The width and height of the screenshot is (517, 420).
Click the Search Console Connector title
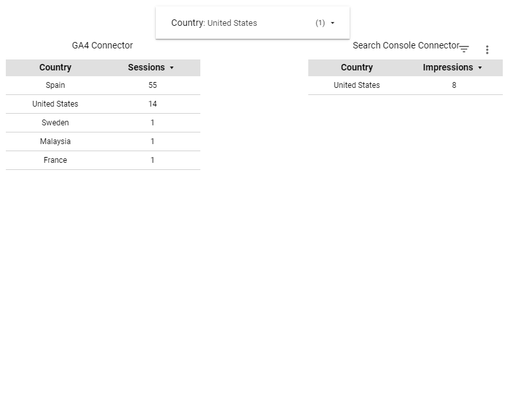pyautogui.click(x=406, y=45)
